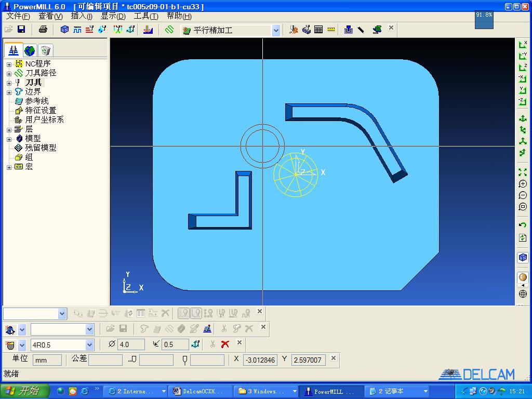Open the 4R0.5 tool name dropdown

pos(89,345)
